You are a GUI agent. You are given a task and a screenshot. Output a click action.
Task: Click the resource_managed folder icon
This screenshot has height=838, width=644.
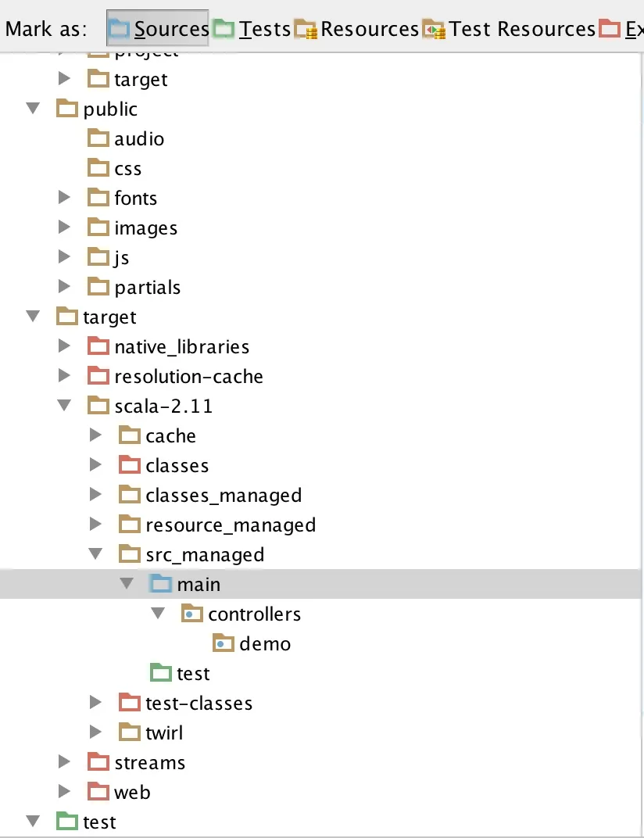(130, 525)
